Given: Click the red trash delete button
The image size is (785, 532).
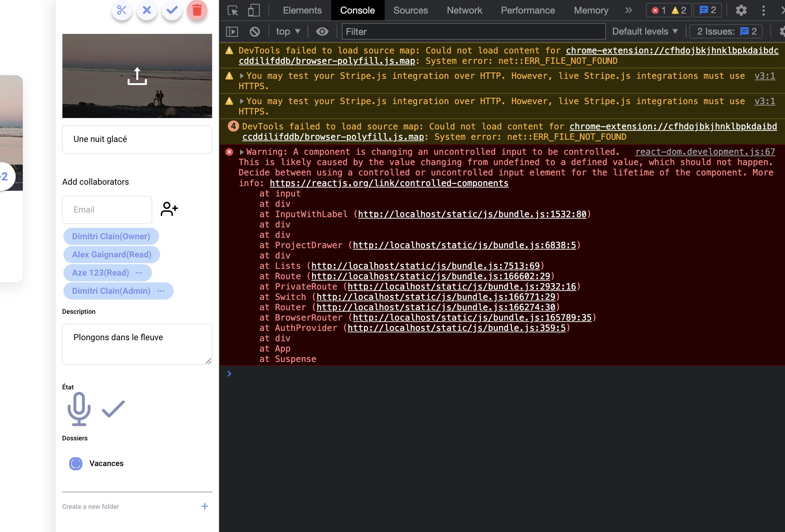Looking at the screenshot, I should (197, 10).
